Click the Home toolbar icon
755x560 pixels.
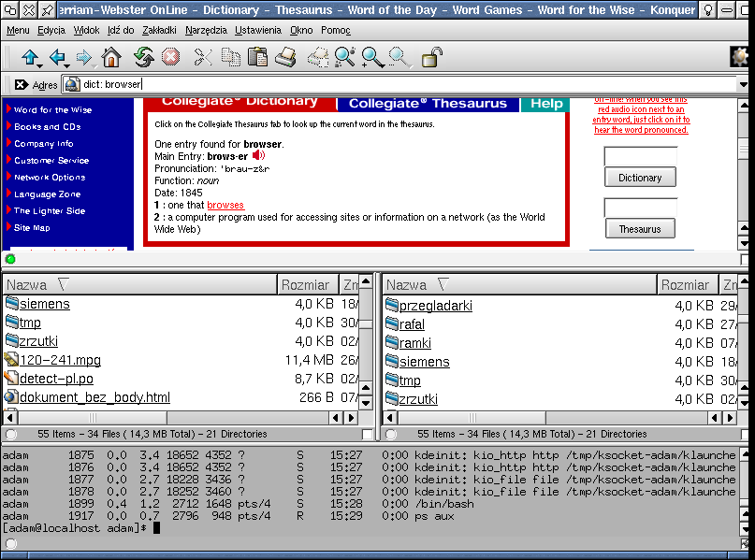(111, 58)
